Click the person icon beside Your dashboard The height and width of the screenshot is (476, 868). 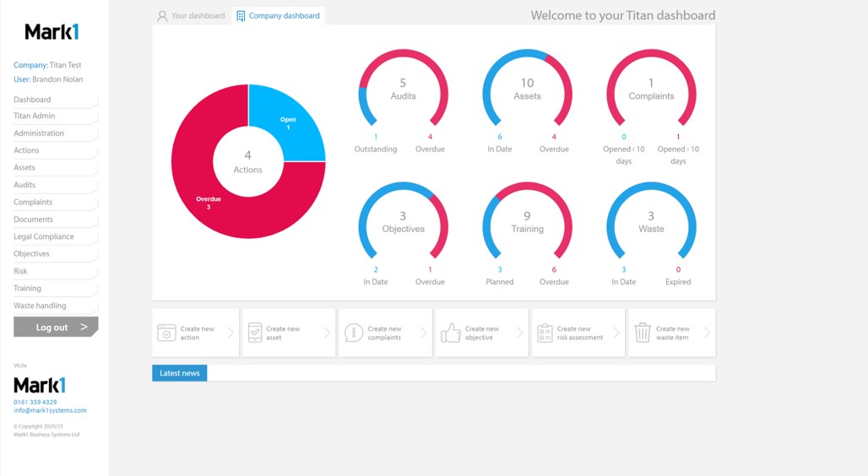(162, 16)
